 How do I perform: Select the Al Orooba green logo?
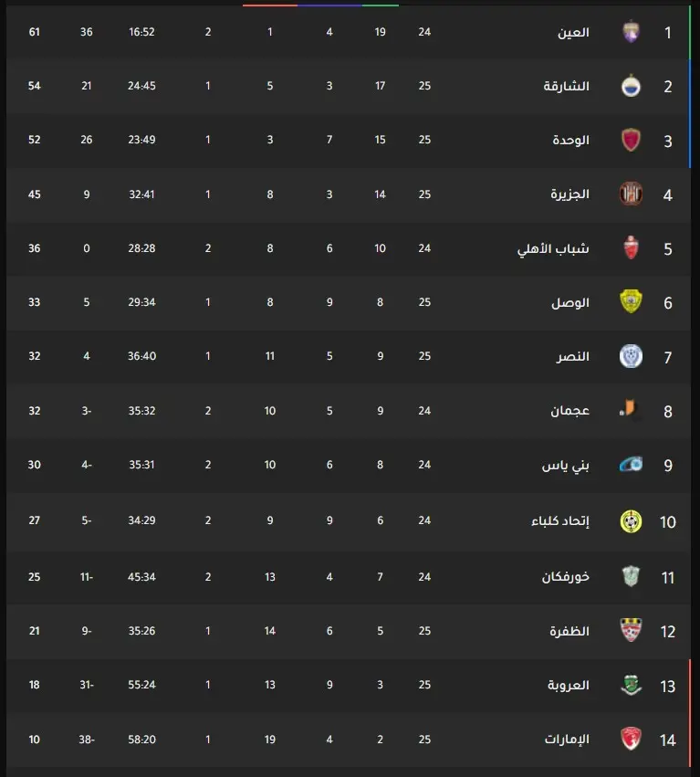coord(631,685)
